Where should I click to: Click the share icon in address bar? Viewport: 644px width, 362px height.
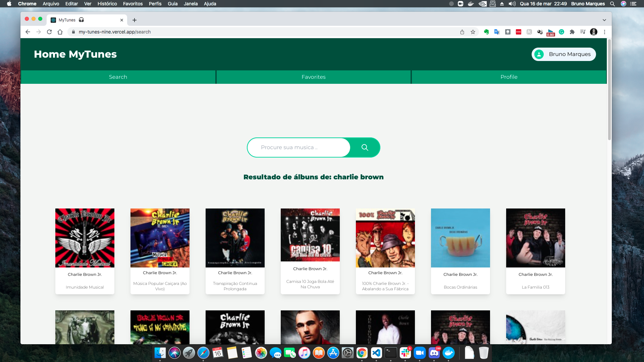click(462, 32)
